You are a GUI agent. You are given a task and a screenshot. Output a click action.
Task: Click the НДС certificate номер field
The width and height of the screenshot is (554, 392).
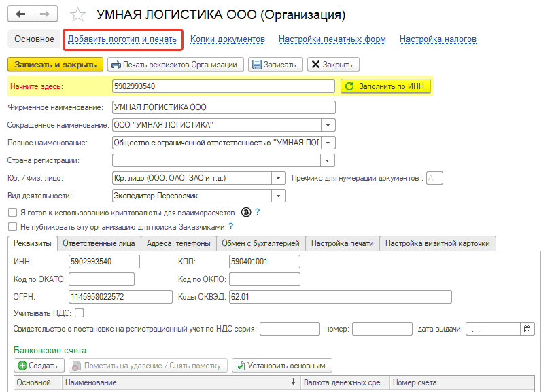pyautogui.click(x=382, y=329)
